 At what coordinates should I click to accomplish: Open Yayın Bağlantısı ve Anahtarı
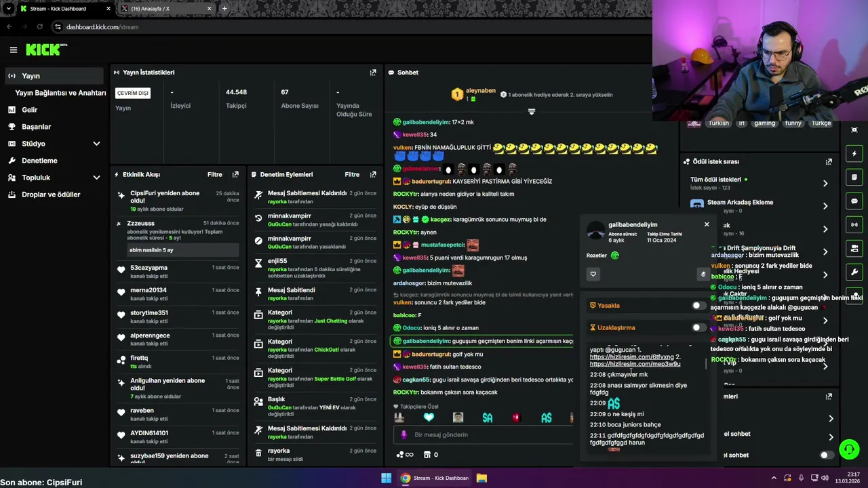tap(60, 93)
